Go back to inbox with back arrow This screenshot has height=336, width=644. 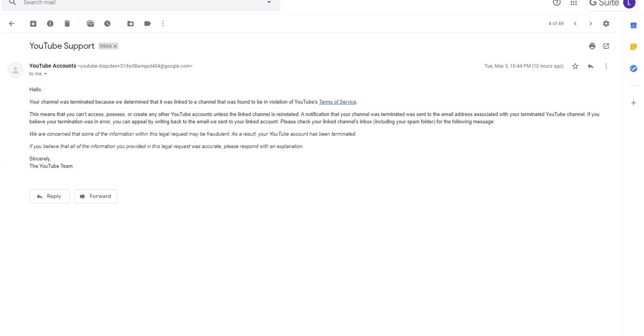(x=12, y=24)
